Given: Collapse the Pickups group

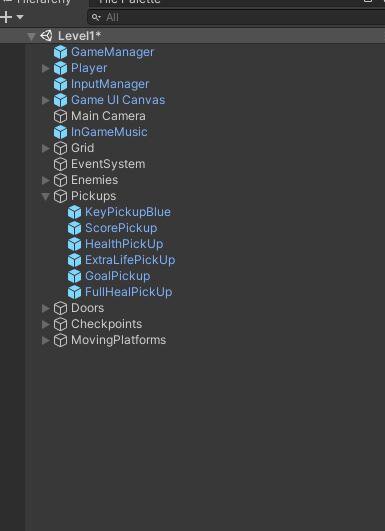Looking at the screenshot, I should point(45,196).
